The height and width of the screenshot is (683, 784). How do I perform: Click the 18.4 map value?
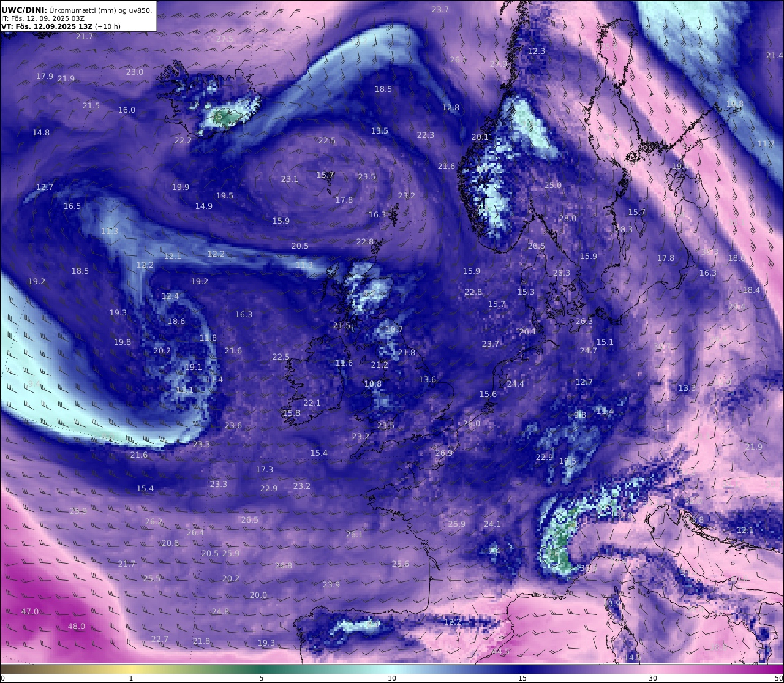tap(752, 290)
